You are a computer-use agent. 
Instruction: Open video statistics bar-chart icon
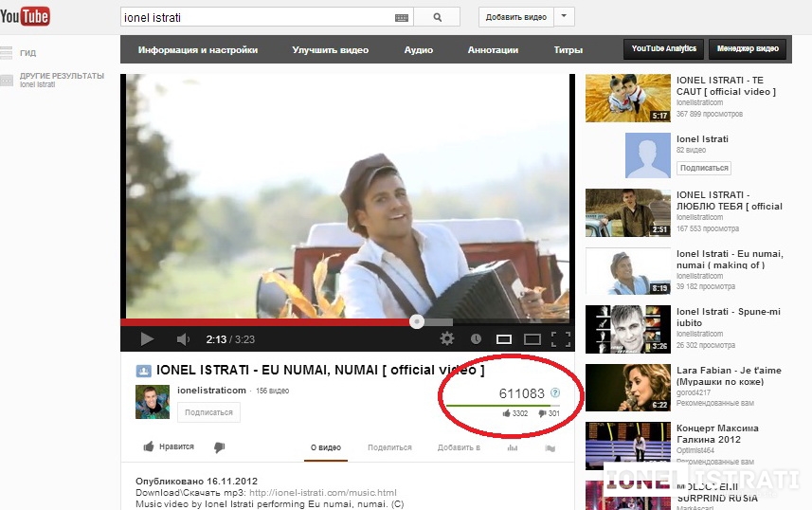click(513, 447)
